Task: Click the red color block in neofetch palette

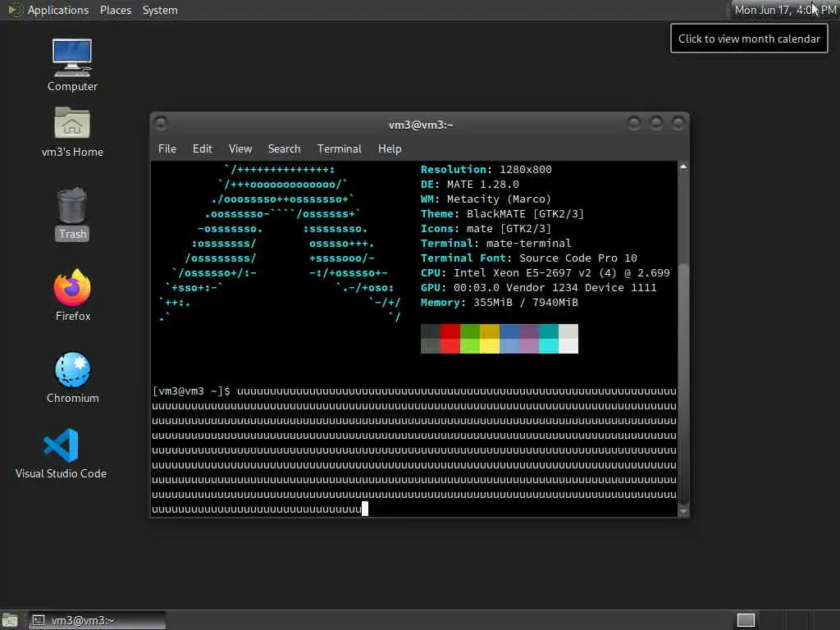Action: (x=450, y=339)
